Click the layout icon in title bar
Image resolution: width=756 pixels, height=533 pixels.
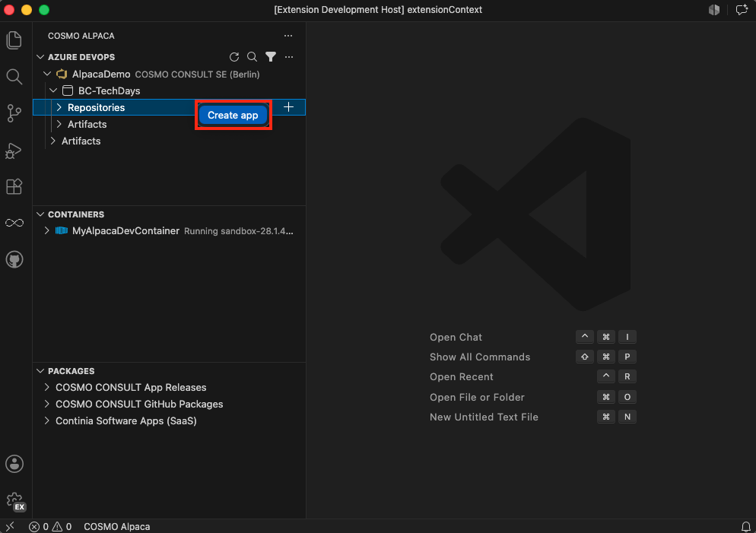[714, 10]
